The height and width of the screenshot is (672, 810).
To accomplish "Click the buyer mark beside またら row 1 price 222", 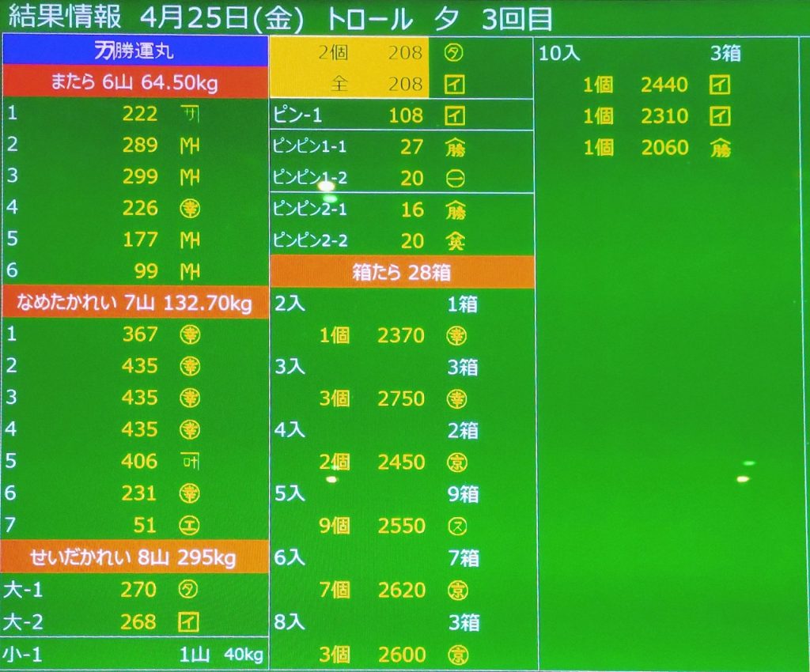I will pyautogui.click(x=190, y=114).
